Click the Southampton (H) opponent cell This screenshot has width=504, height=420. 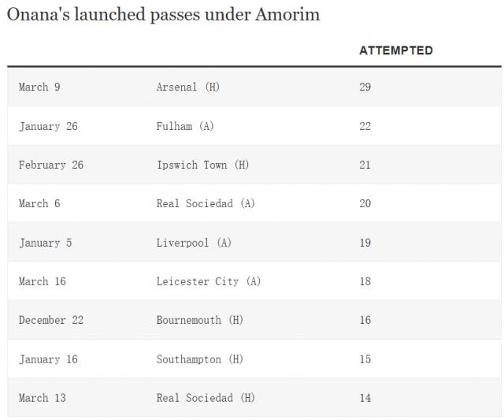200,359
